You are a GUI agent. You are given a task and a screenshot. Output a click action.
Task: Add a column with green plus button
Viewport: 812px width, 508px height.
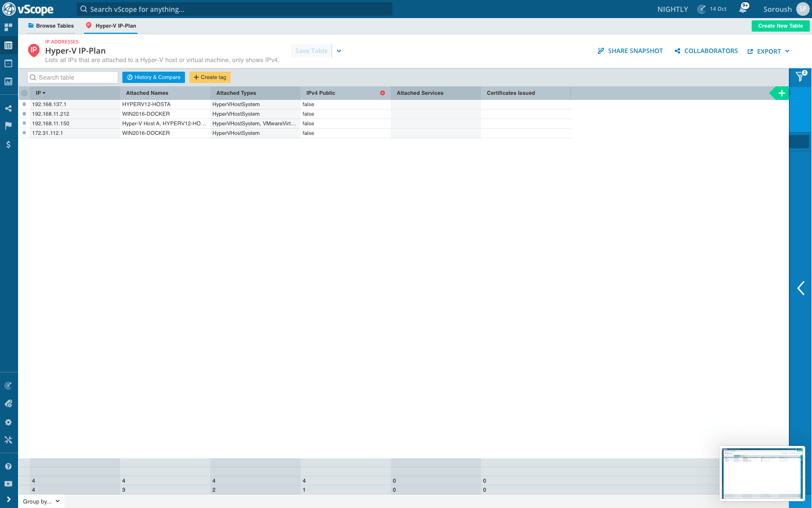(x=782, y=93)
